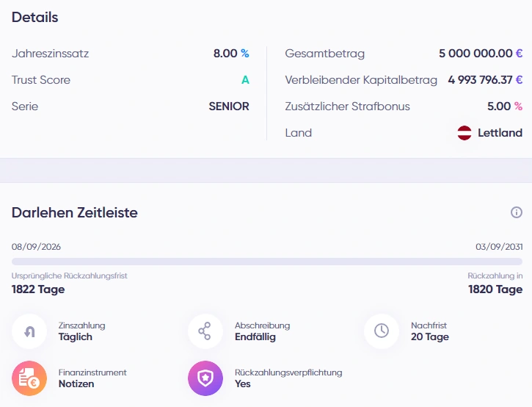The width and height of the screenshot is (532, 407).
Task: Click the start date 08/09/2026
Action: click(x=36, y=247)
